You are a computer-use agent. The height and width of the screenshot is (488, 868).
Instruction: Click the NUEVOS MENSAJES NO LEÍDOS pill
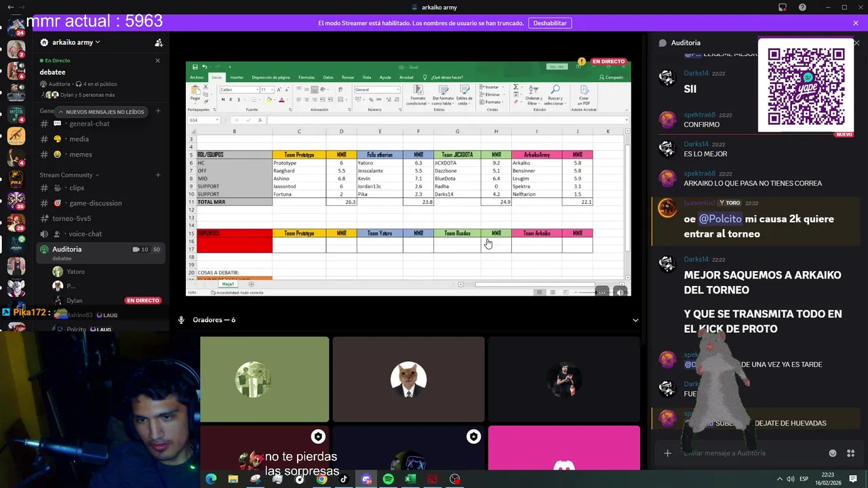100,112
